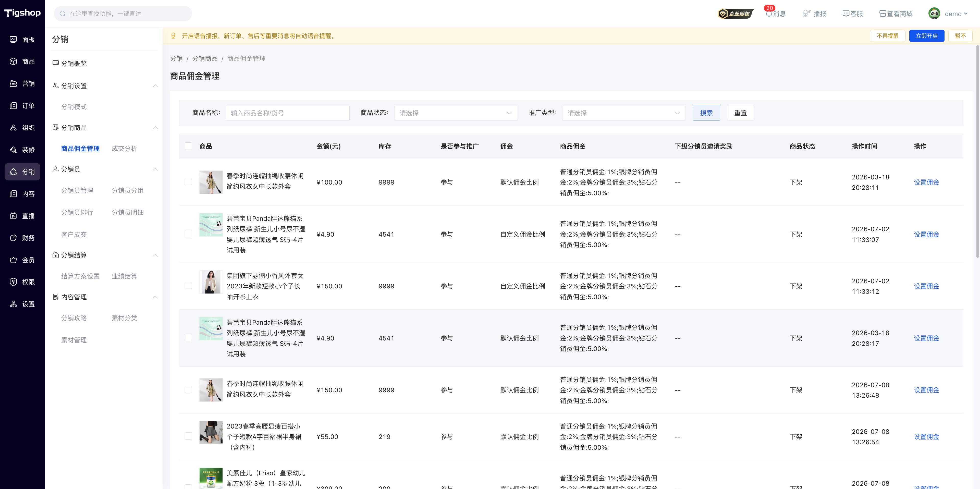Focus the 商品名称 input field
The width and height of the screenshot is (980, 489).
tap(288, 113)
